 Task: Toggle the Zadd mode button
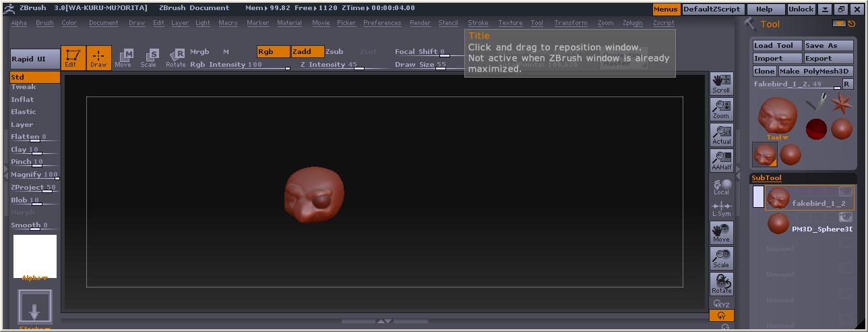coord(307,52)
